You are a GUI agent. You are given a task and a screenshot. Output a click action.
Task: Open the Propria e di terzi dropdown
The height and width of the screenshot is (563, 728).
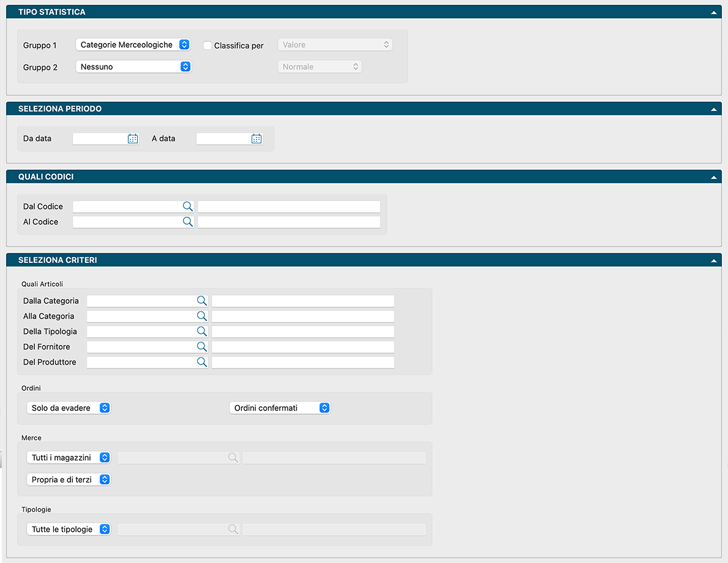(69, 480)
